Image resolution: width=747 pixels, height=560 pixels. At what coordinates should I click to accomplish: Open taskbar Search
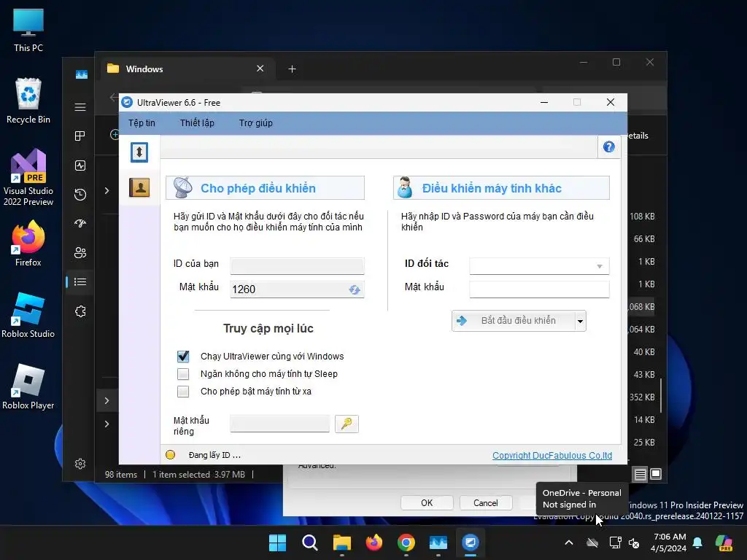(x=309, y=542)
